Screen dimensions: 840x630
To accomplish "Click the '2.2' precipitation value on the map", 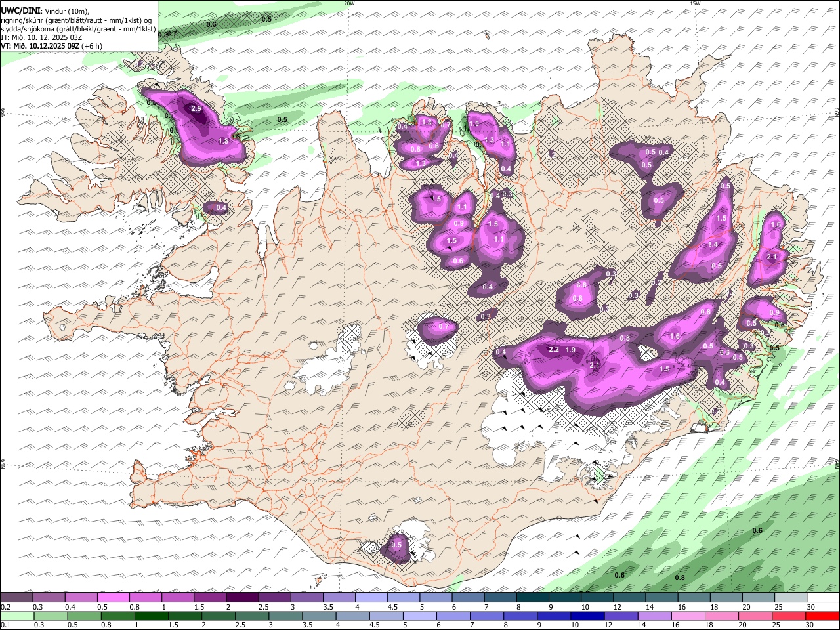I will 553,350.
